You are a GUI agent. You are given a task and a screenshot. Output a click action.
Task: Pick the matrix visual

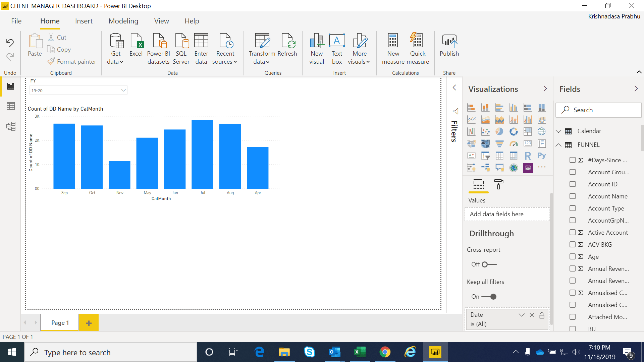point(514,156)
